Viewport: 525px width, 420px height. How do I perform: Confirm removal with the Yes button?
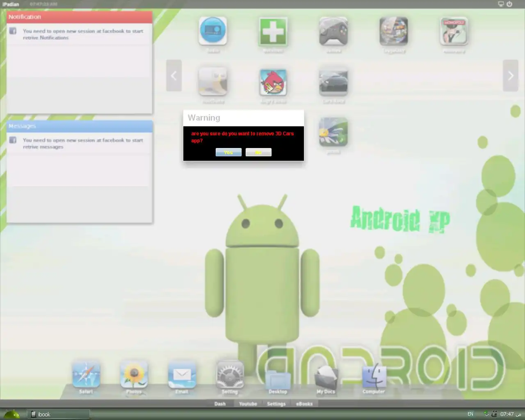point(228,152)
